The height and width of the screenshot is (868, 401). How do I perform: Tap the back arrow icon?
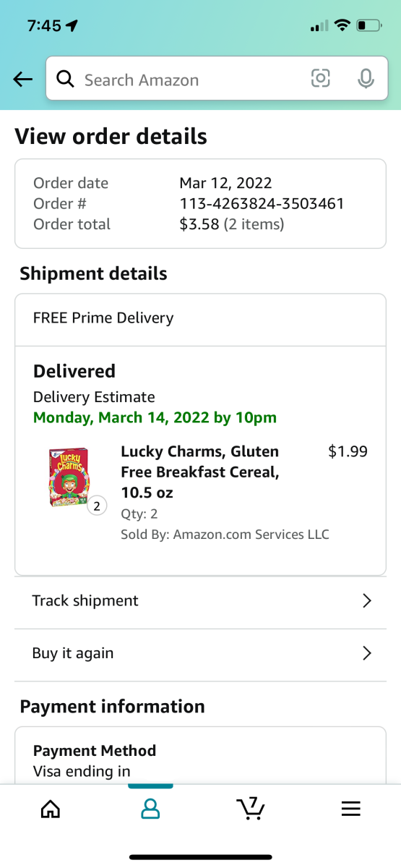(x=23, y=80)
